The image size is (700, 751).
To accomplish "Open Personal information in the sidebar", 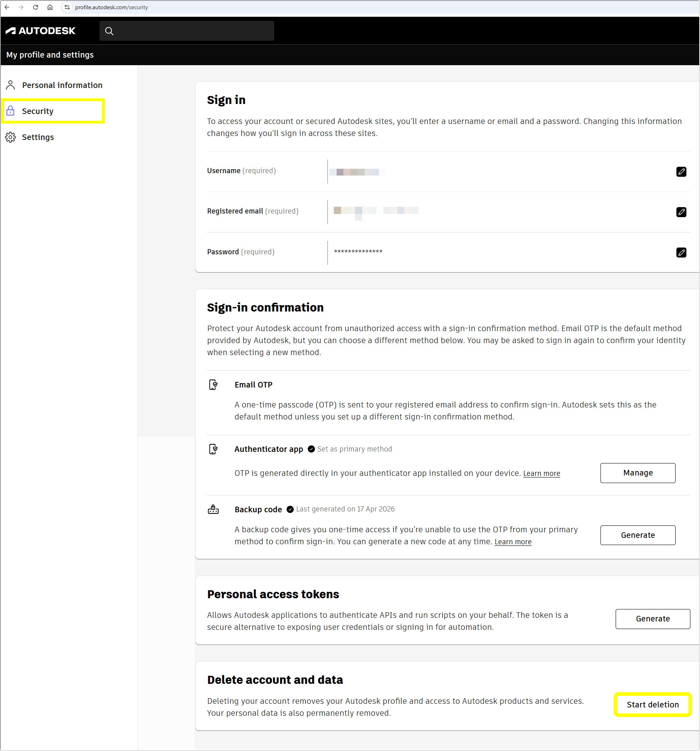I will pyautogui.click(x=54, y=85).
